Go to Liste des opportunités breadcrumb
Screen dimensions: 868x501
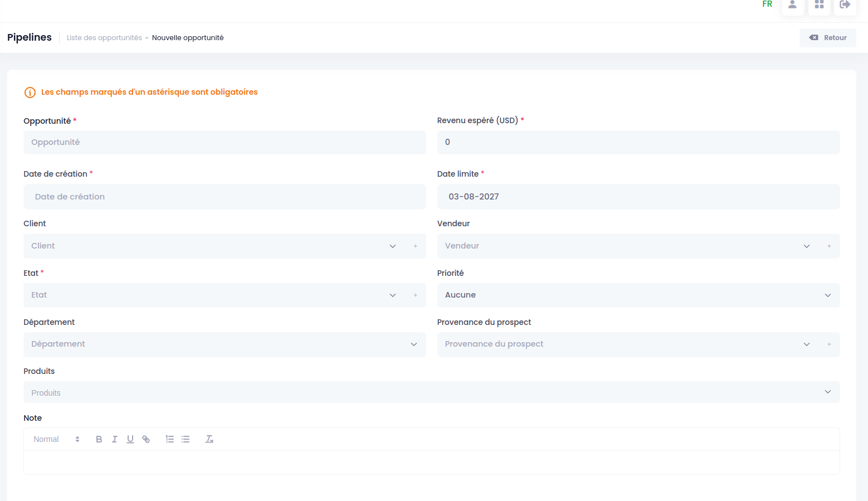coord(104,38)
